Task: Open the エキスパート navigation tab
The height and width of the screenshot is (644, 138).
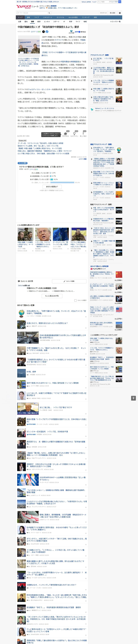Action: (48, 17)
